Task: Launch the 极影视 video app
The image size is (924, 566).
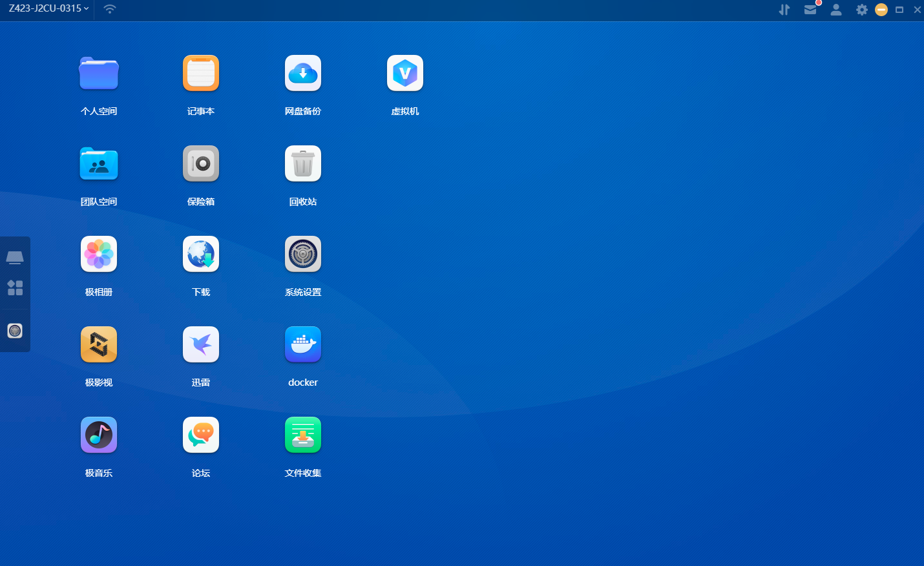Action: coord(99,344)
